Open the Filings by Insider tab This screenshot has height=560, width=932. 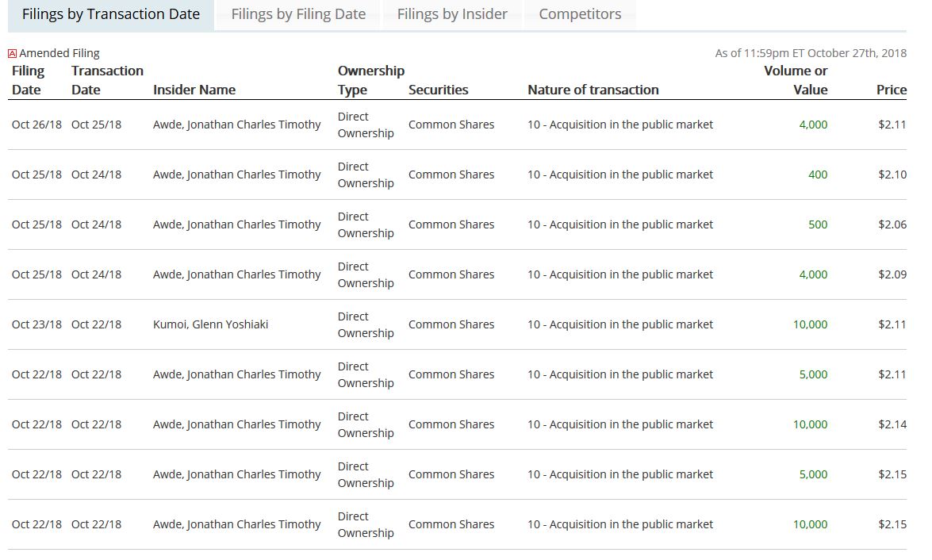pos(452,14)
